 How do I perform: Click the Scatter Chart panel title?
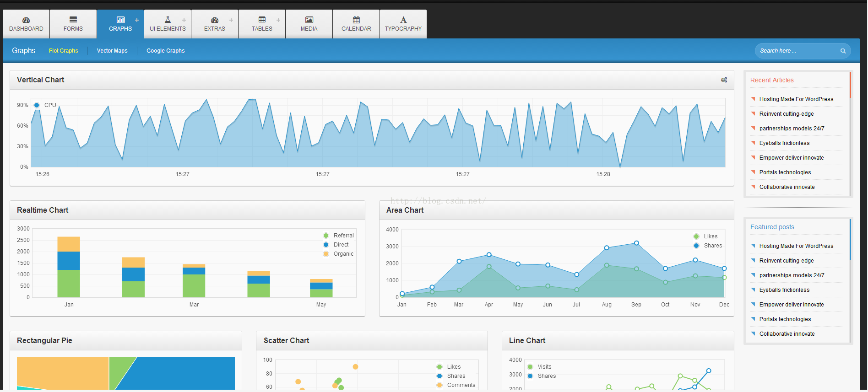(286, 340)
